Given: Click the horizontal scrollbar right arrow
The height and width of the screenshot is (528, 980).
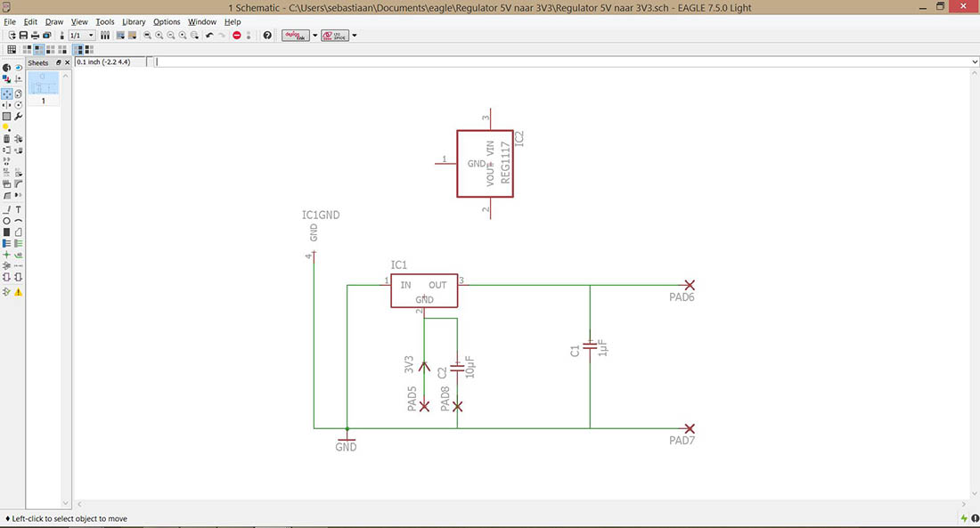Looking at the screenshot, I should coord(963,504).
